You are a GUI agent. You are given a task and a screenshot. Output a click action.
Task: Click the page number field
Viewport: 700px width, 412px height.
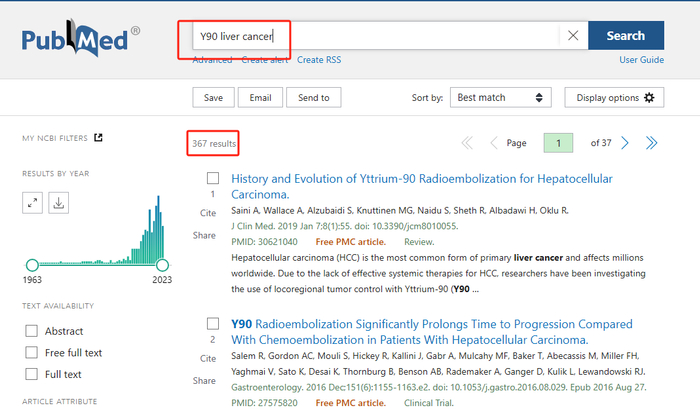[558, 143]
